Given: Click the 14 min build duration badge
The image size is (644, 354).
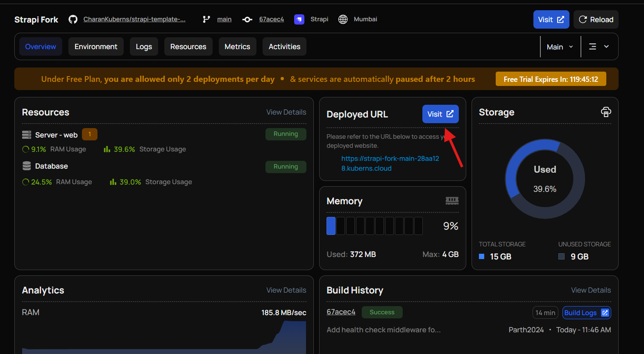Looking at the screenshot, I should 545,313.
